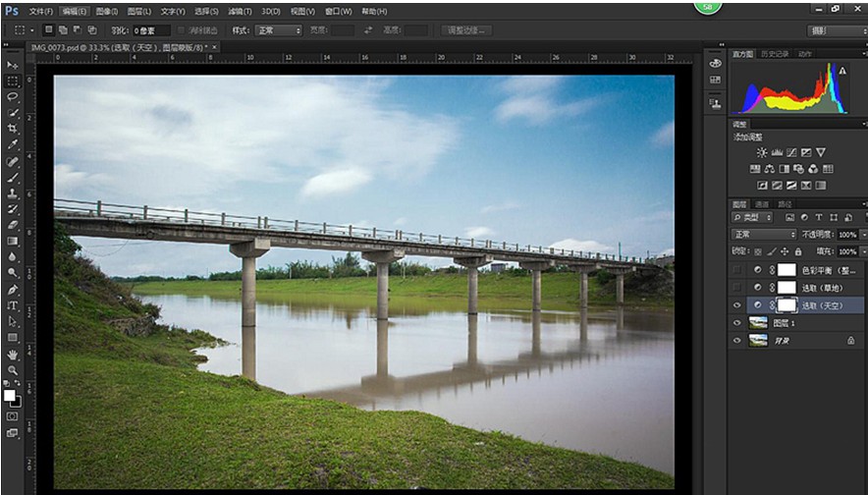Hide the 背景 layer
Screen dimensions: 868x495
[736, 341]
